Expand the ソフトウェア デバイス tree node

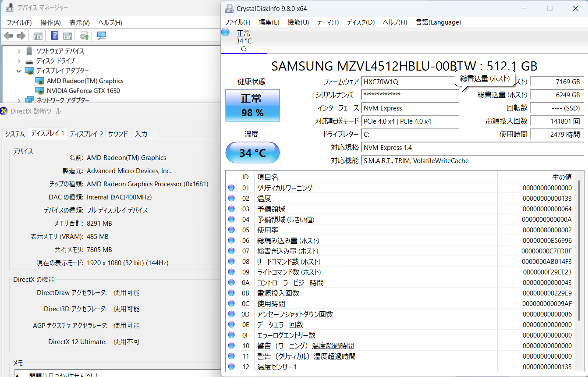coord(19,51)
